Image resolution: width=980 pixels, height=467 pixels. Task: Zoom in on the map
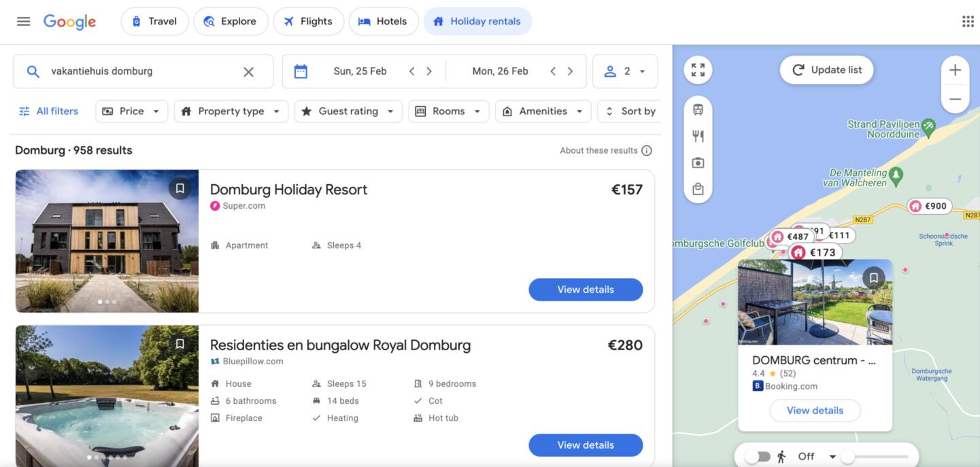pos(955,70)
